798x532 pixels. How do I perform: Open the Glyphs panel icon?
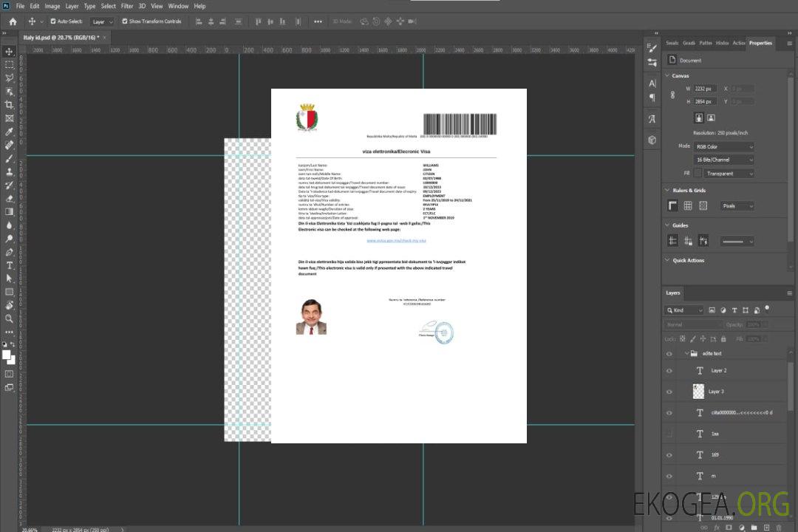tap(652, 119)
